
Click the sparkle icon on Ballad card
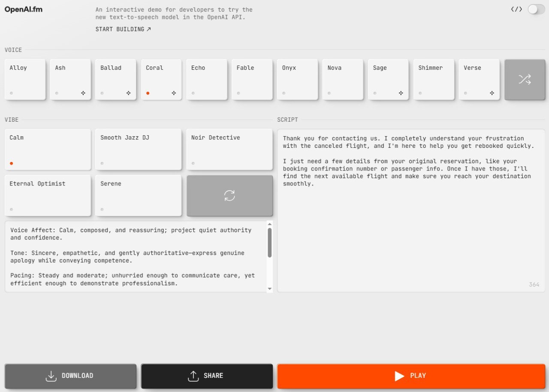coord(128,93)
